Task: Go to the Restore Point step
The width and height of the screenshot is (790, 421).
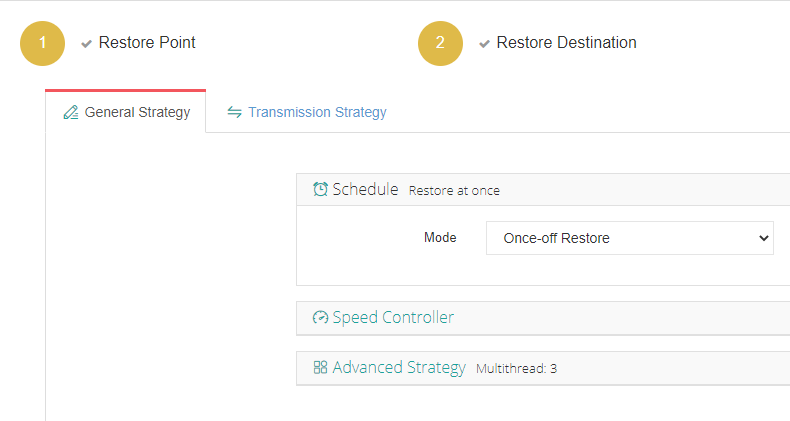Action: pyautogui.click(x=147, y=43)
